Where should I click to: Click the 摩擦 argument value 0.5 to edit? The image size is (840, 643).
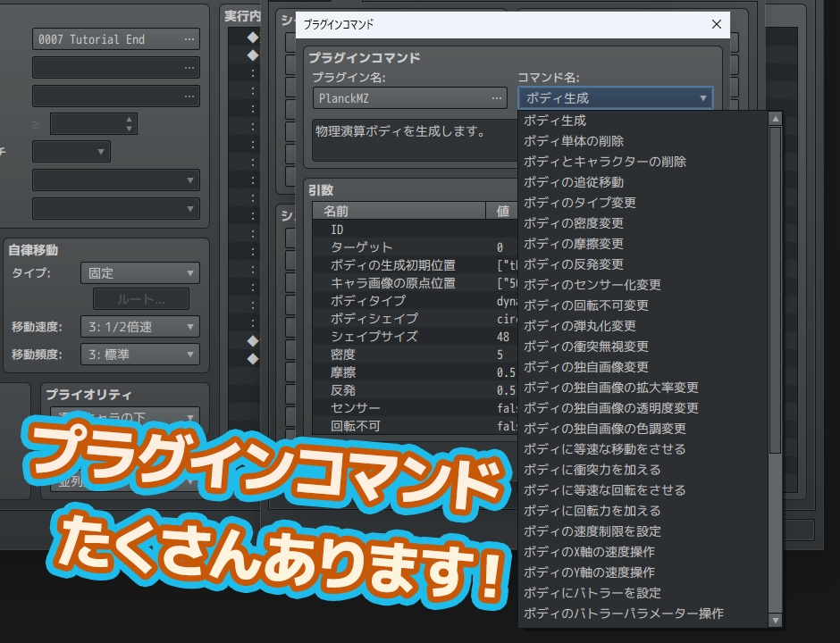click(x=499, y=372)
